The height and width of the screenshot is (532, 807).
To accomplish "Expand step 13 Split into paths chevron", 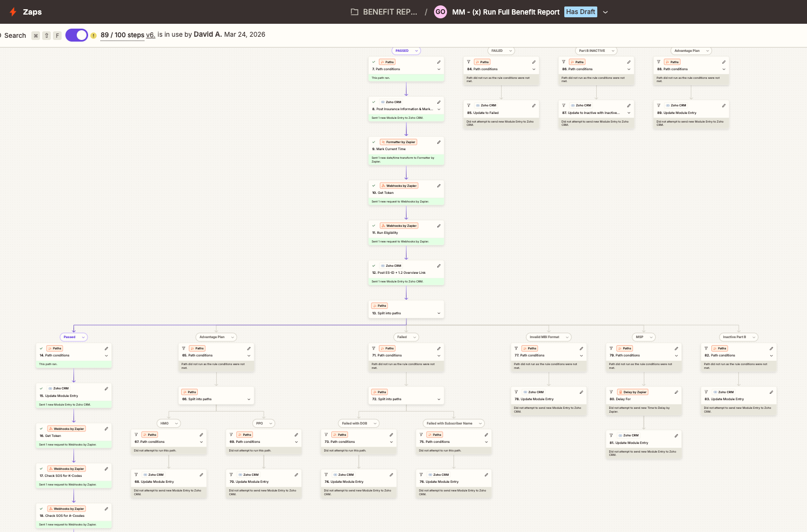I will [438, 313].
